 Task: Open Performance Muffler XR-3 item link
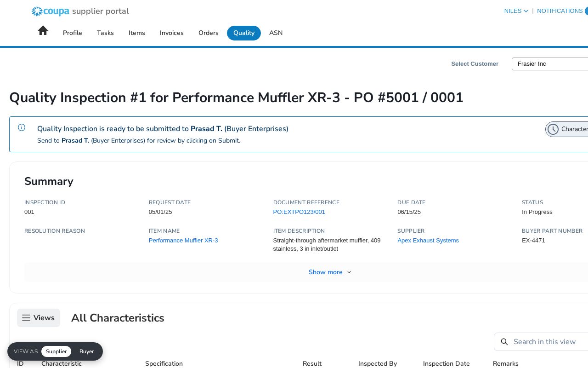tap(183, 241)
